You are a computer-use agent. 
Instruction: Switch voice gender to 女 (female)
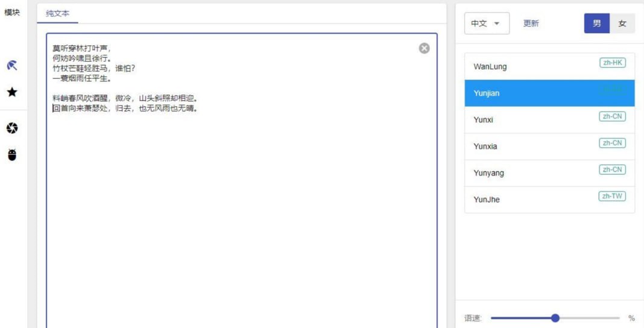click(x=622, y=24)
